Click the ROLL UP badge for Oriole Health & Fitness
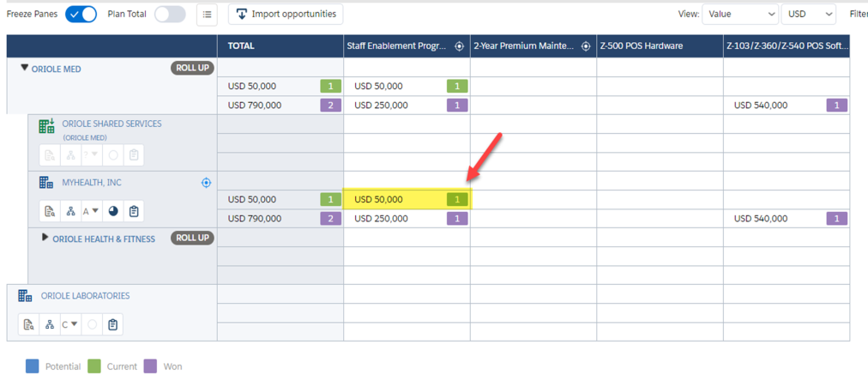Screen dimensions: 868x381 tap(192, 239)
